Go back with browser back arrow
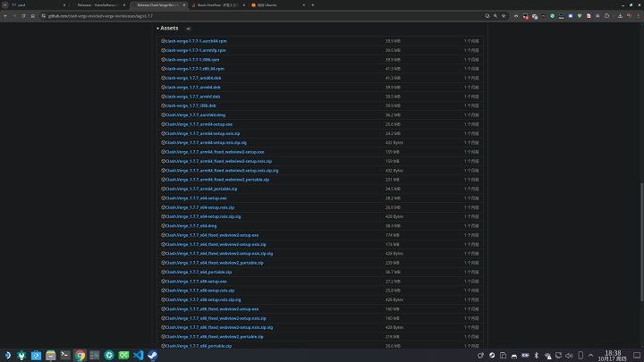The image size is (644, 362). [7, 15]
